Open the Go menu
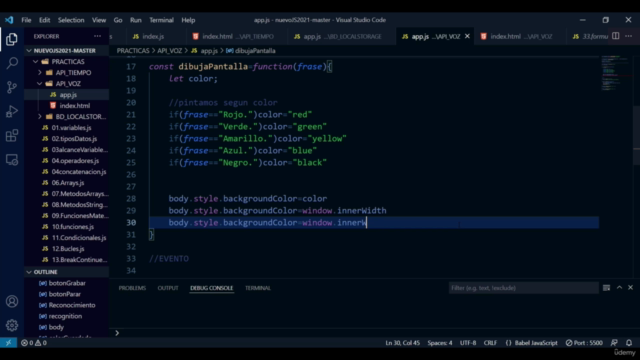 coord(118,20)
